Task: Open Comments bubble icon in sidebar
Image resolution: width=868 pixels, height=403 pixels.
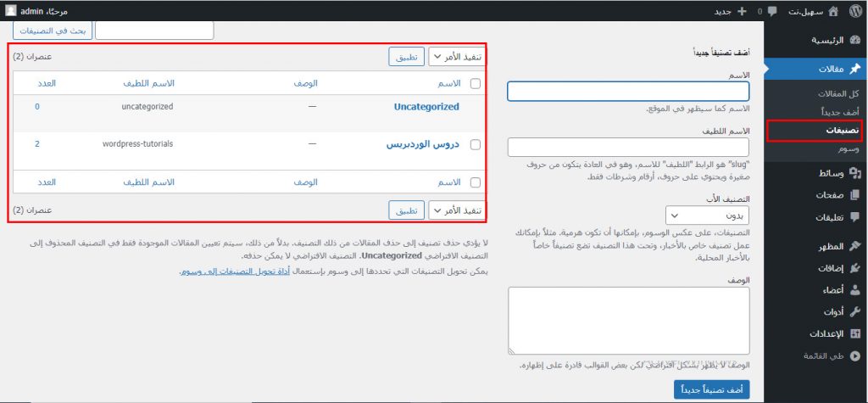Action: (x=855, y=217)
